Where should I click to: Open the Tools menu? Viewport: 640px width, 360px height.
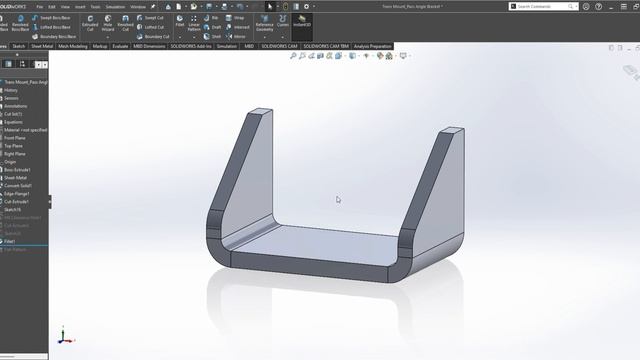pos(96,7)
